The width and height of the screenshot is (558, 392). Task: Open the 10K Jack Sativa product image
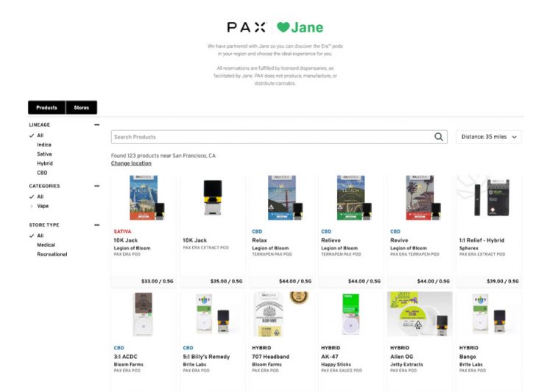[x=143, y=198]
